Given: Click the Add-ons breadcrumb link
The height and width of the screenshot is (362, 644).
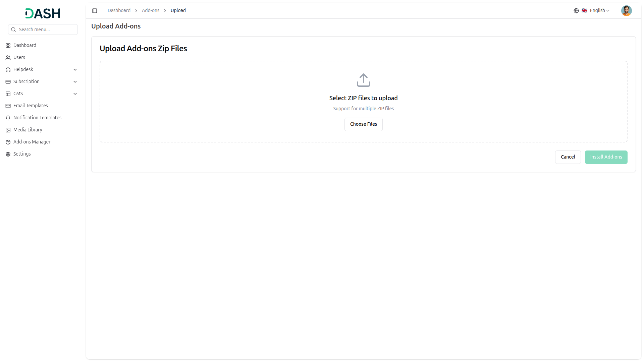Looking at the screenshot, I should tap(150, 11).
